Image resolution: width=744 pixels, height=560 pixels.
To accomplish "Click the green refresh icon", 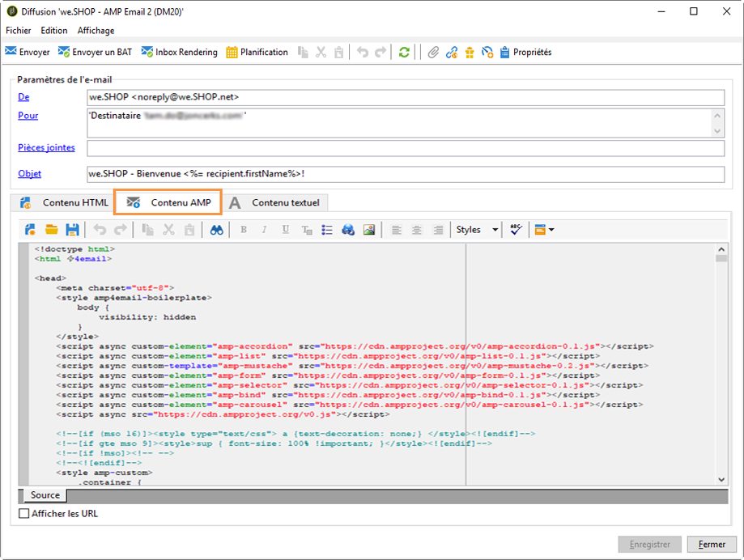I will 404,52.
